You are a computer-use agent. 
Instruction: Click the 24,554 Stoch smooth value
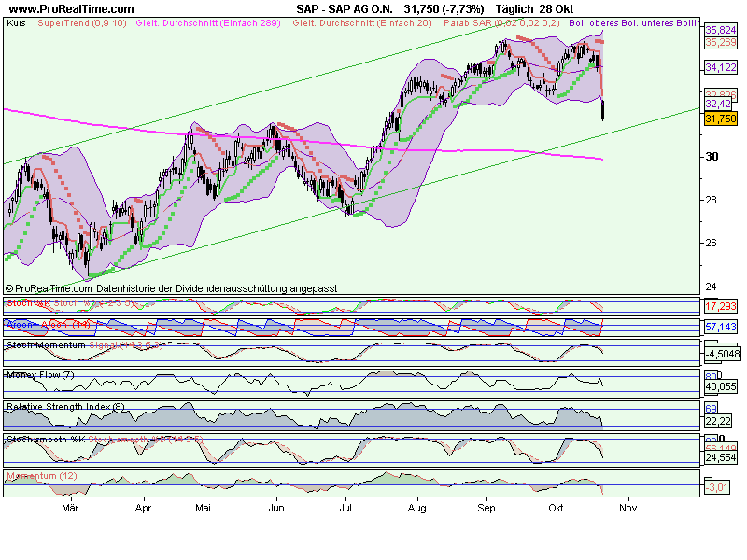[x=721, y=457]
